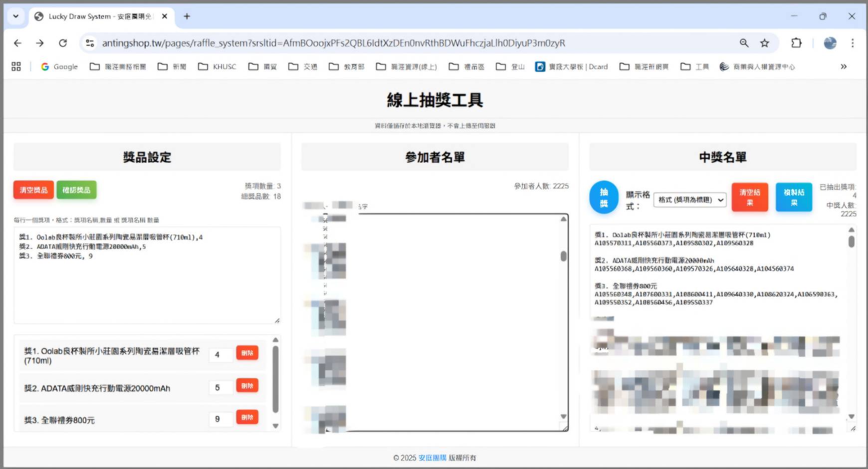Screen dimensions: 868x469
Task: Click the prize list vertical scrollbar
Action: click(x=275, y=379)
